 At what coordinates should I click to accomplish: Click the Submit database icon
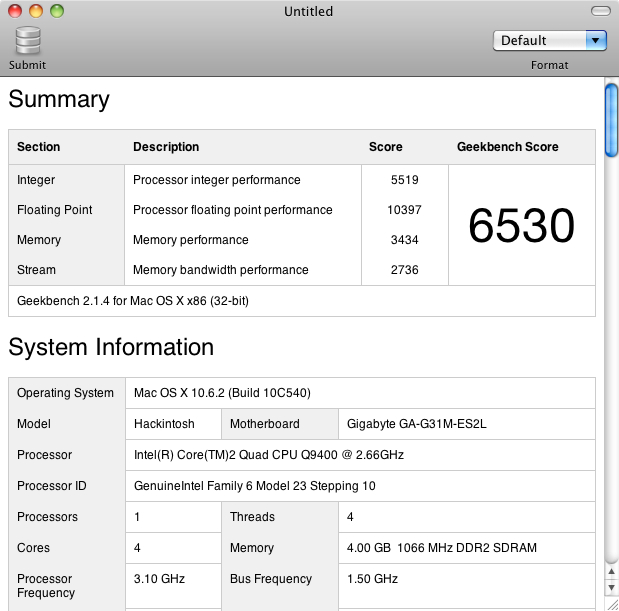[28, 41]
